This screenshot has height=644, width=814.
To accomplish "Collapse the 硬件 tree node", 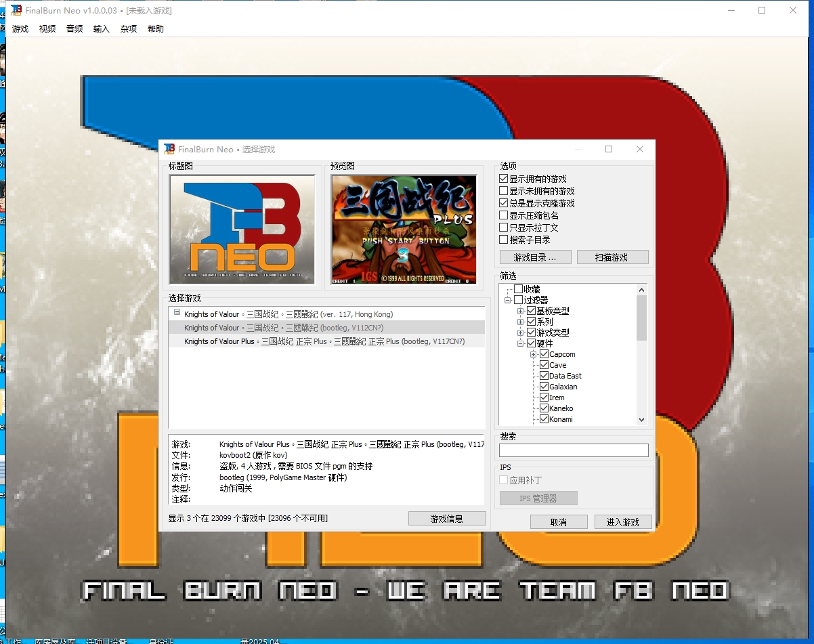I will coord(520,343).
